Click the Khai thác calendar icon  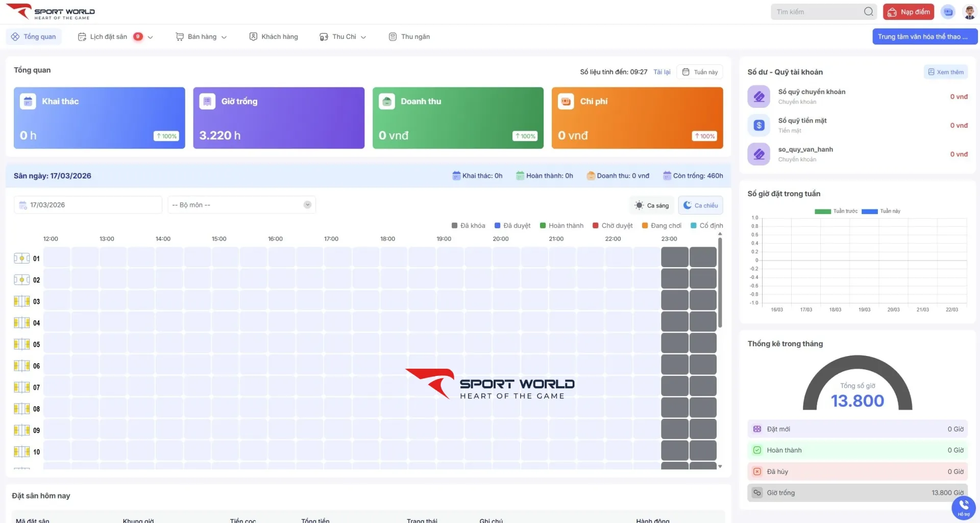coord(28,102)
